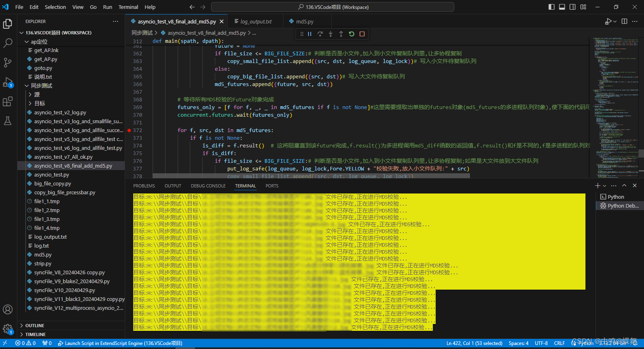The width and height of the screenshot is (644, 349).
Task: Select the Python terminal entry
Action: click(x=620, y=197)
